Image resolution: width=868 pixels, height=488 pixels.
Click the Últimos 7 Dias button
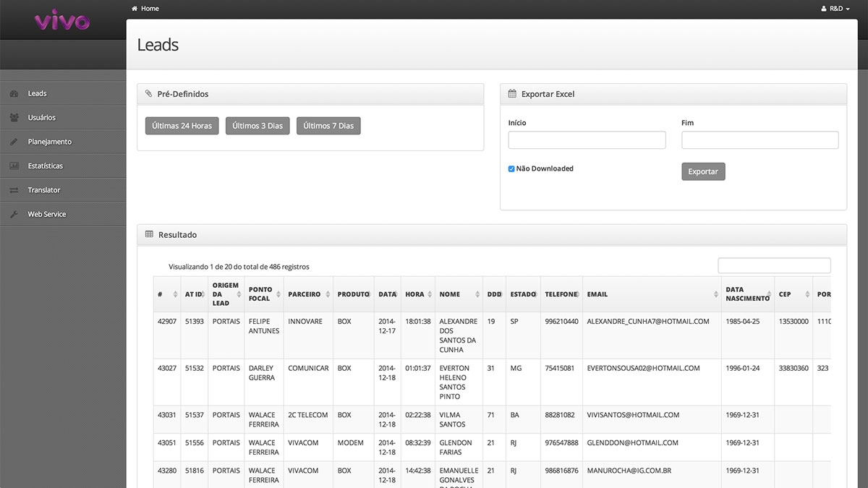[x=328, y=126]
